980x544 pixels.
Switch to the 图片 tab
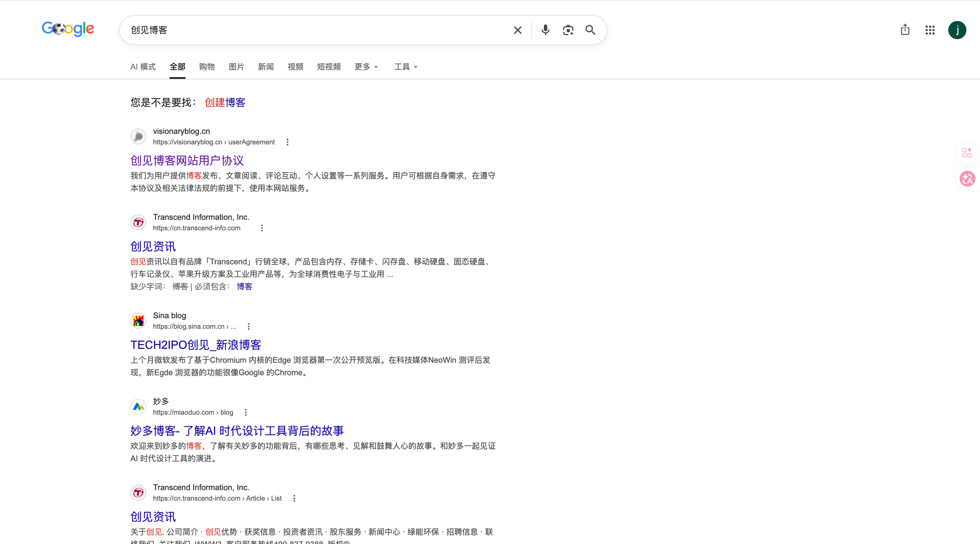click(236, 67)
